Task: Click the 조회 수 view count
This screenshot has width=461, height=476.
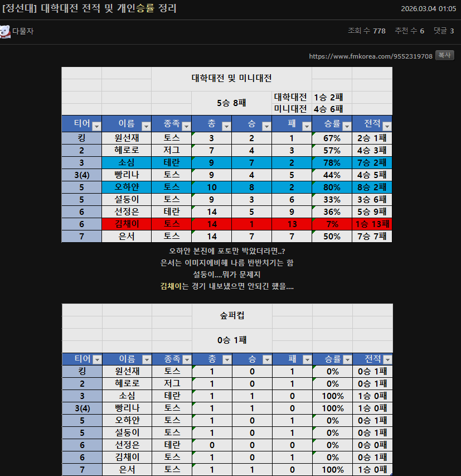Action: coord(366,31)
